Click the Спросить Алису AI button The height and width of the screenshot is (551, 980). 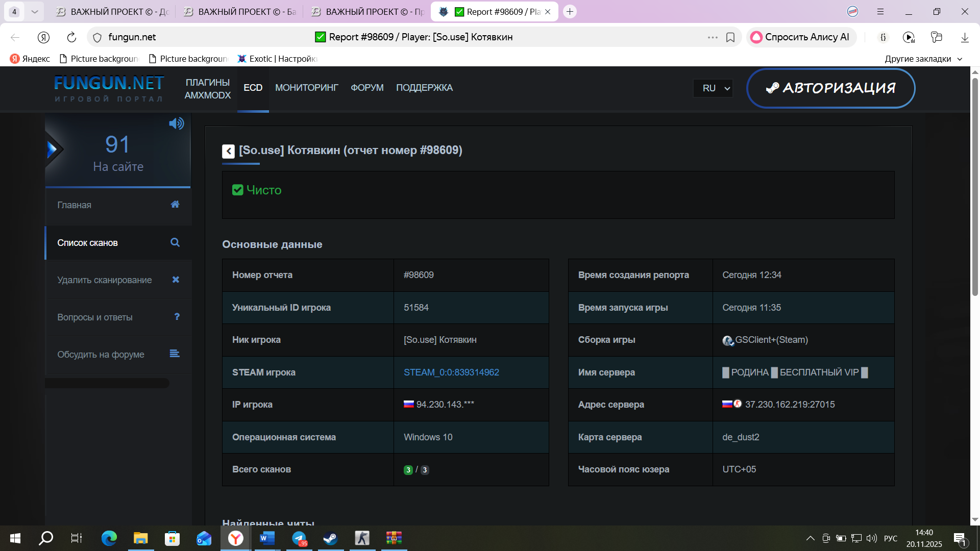pos(801,37)
